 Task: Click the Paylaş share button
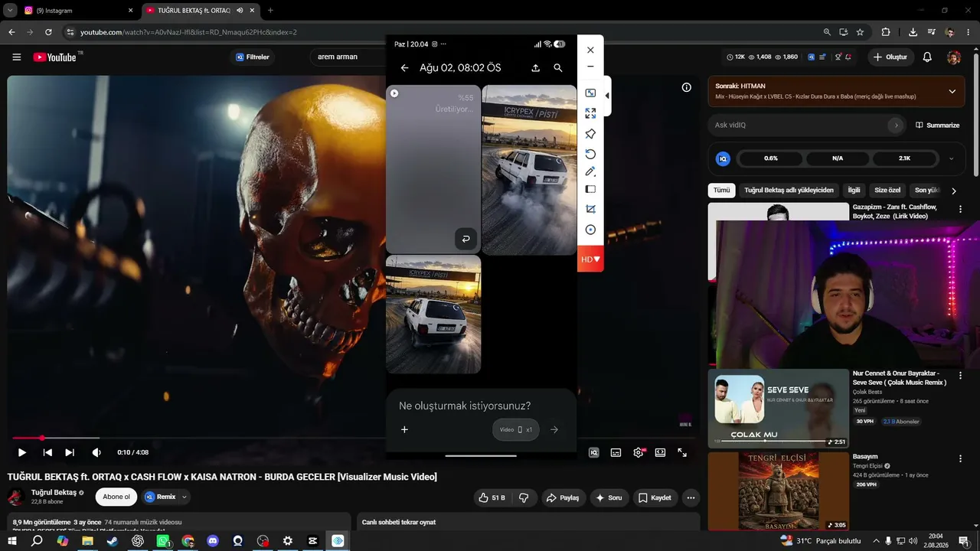click(x=563, y=497)
